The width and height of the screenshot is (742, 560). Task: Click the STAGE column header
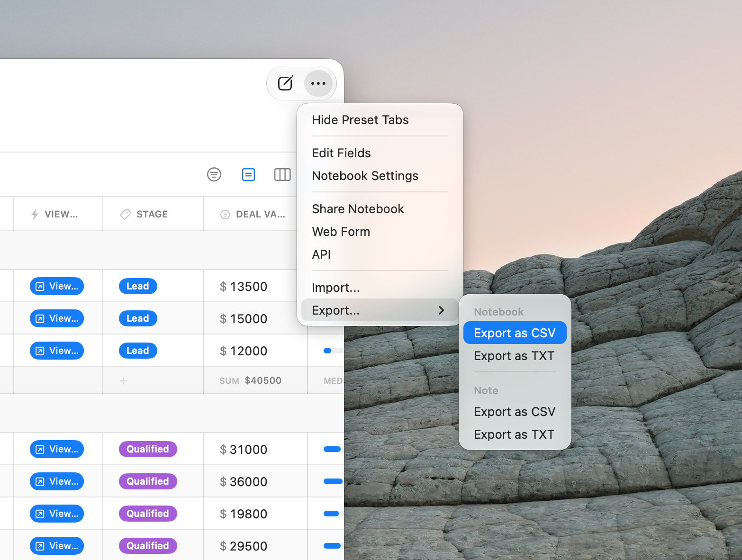[153, 214]
